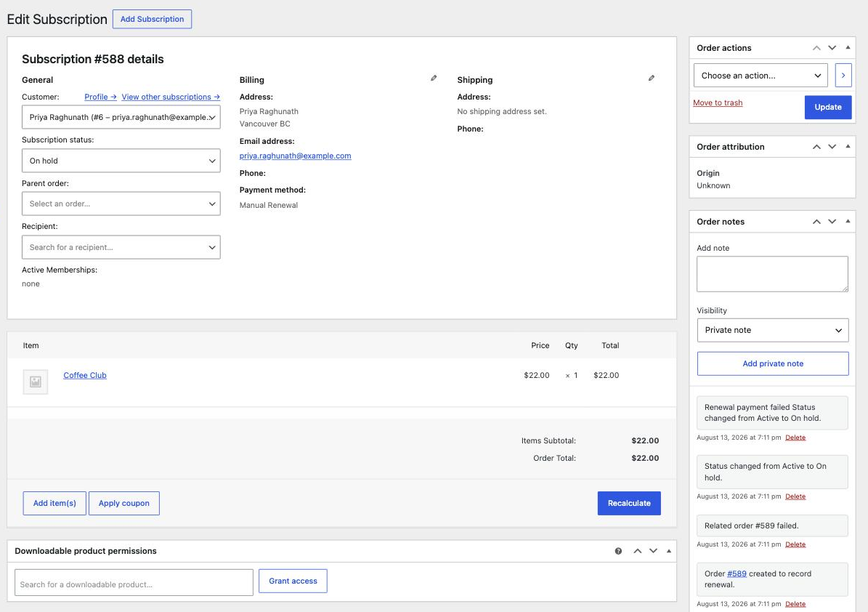Collapse the Order notes panel
868x612 pixels.
[848, 221]
